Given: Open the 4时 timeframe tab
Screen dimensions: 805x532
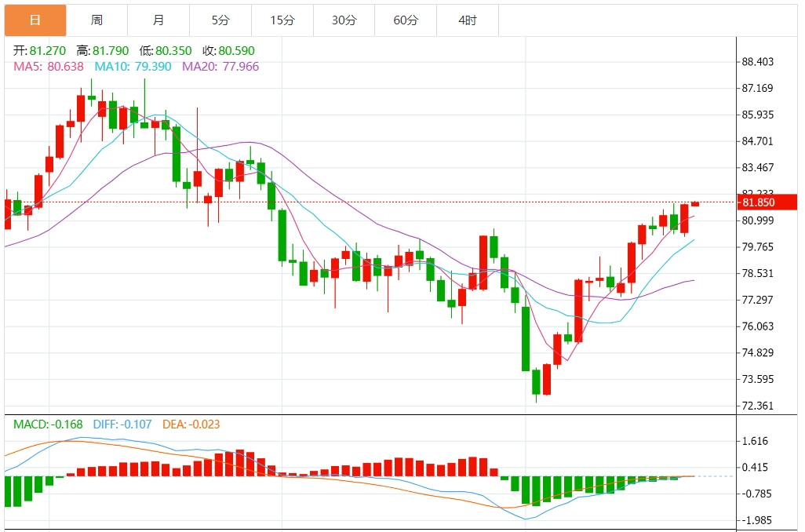Looking at the screenshot, I should [468, 20].
